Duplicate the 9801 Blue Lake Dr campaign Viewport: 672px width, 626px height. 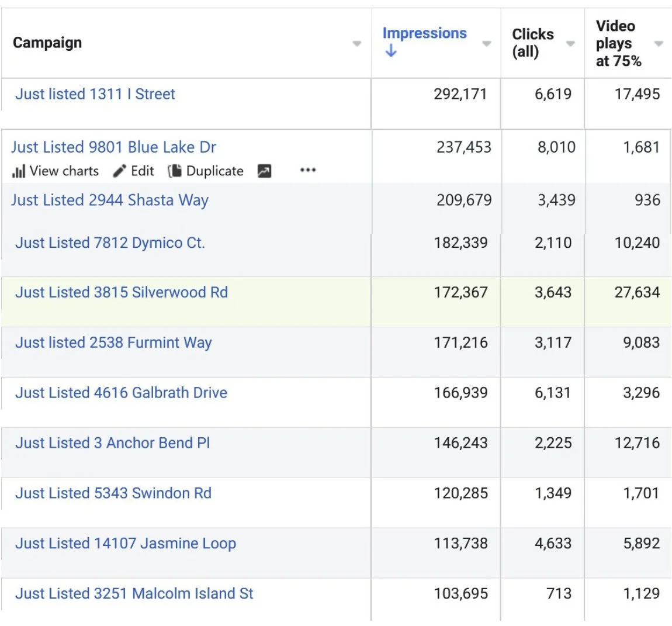pos(206,171)
